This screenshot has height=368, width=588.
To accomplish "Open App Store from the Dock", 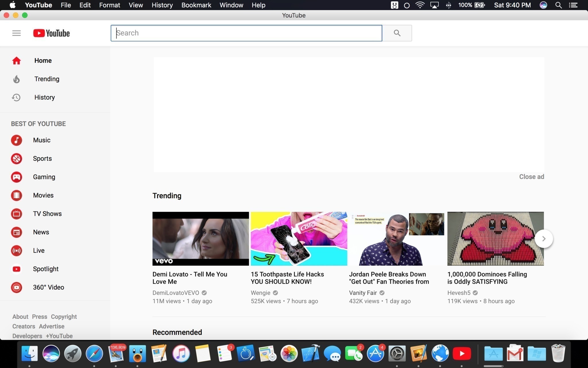I will 375,353.
